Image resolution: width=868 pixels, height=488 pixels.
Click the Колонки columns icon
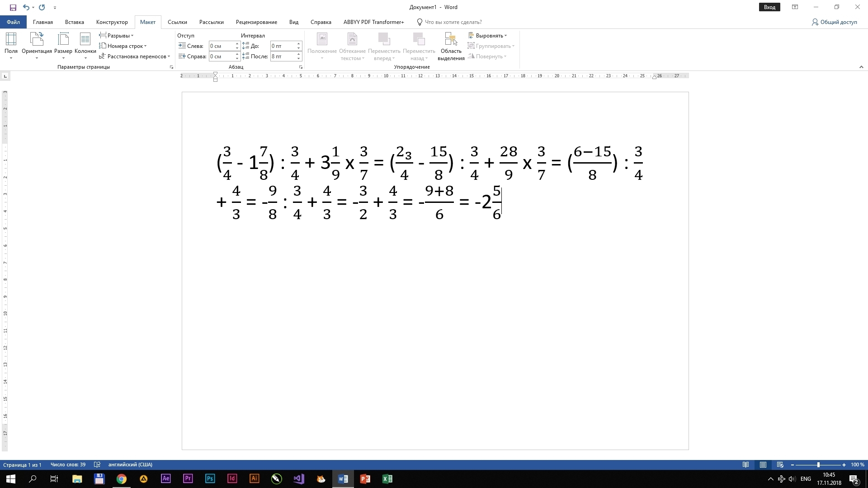[85, 40]
